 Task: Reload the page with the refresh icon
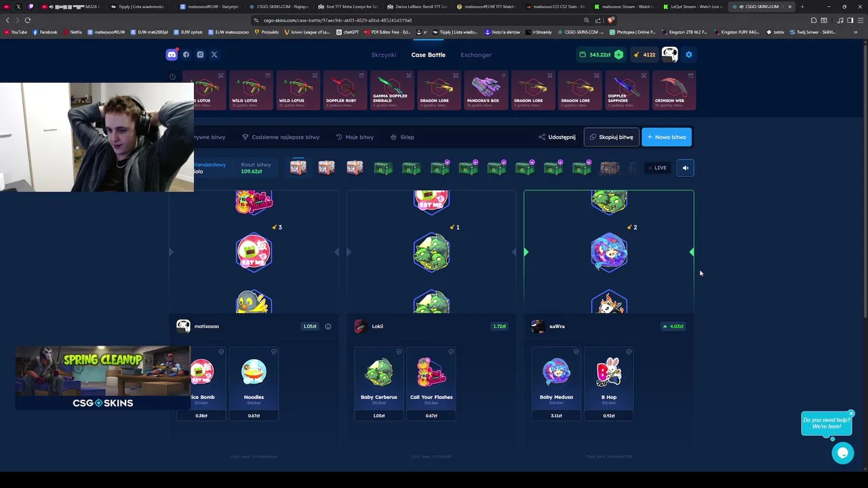(x=28, y=20)
